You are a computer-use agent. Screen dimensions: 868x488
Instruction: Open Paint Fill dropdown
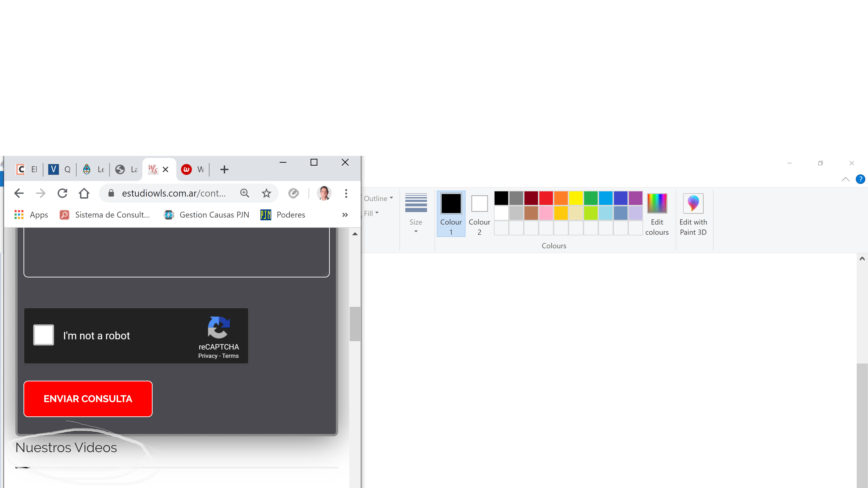click(371, 213)
